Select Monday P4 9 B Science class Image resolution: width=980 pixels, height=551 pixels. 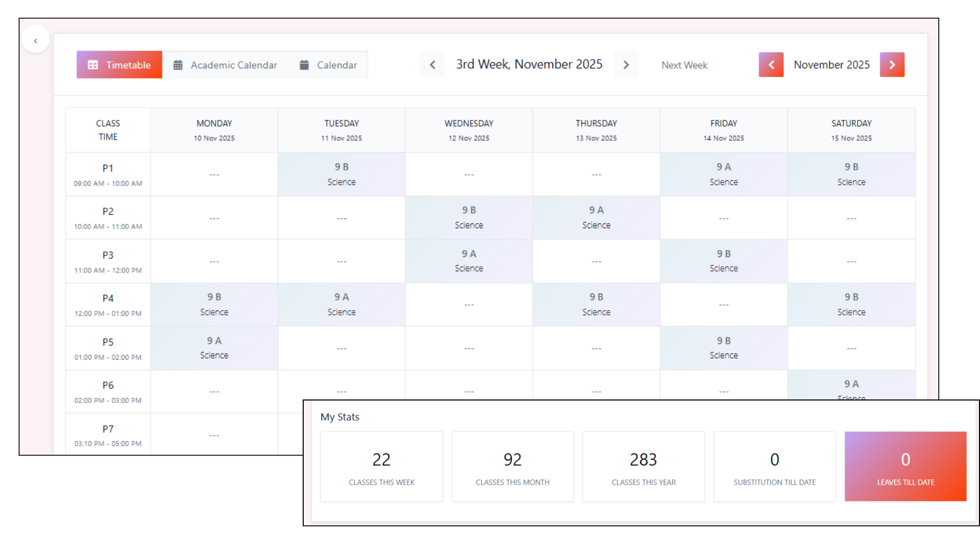[214, 305]
